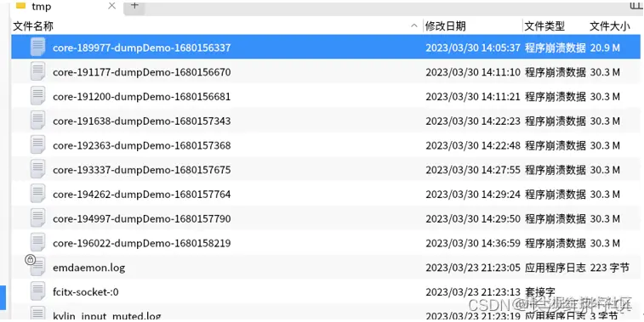Sort by 文件大小 column header
The width and height of the screenshot is (644, 322).
[609, 26]
